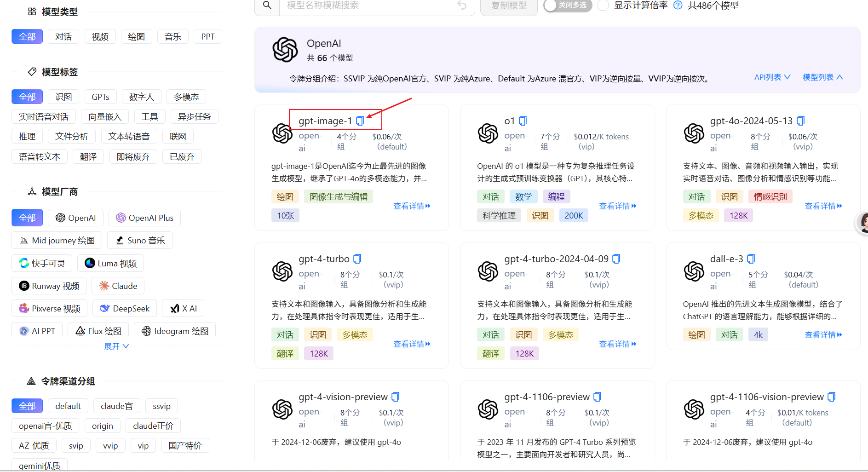
Task: Click the help icon beside 显示计算倍率
Action: 678,6
